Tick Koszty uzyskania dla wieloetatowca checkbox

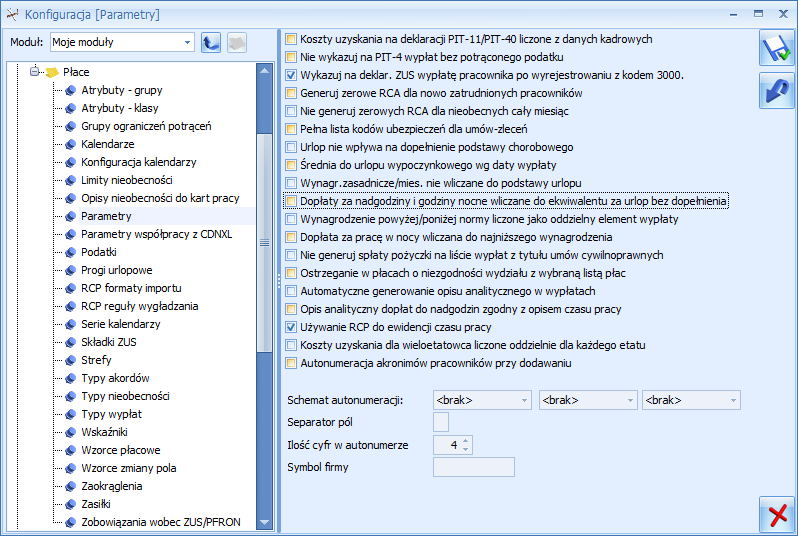tap(291, 346)
